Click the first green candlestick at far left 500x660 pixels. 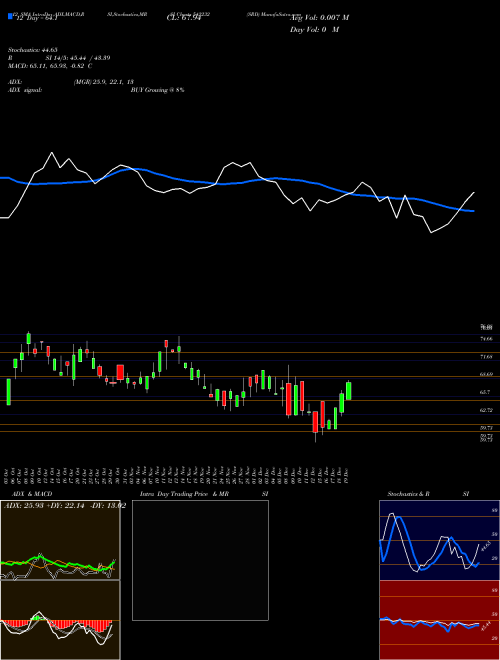point(8,392)
